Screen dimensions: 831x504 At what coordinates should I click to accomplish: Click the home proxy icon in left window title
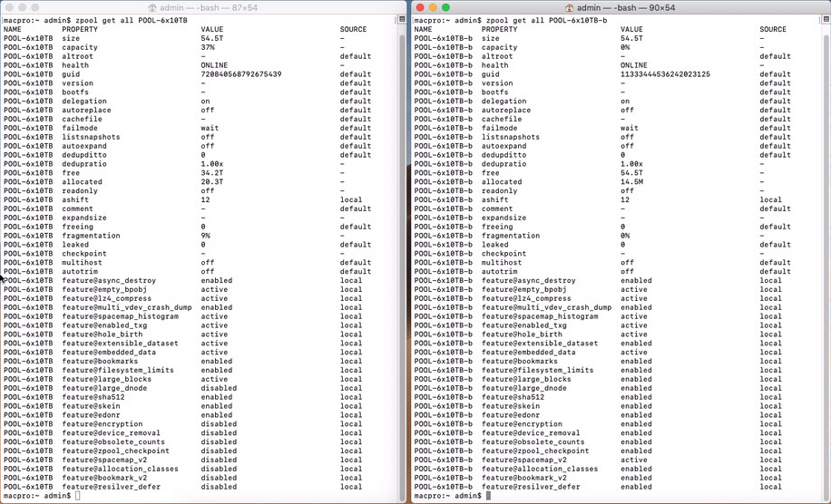pos(152,8)
